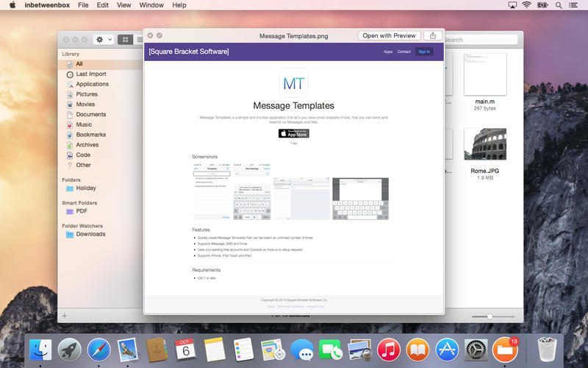
Task: Expand Quick Look preview to full screen
Action: [159, 35]
